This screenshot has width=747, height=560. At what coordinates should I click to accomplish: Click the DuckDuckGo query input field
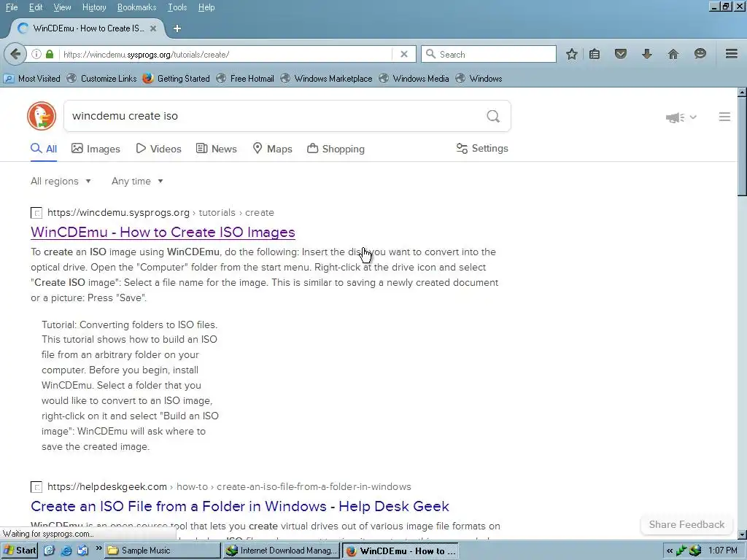point(276,116)
